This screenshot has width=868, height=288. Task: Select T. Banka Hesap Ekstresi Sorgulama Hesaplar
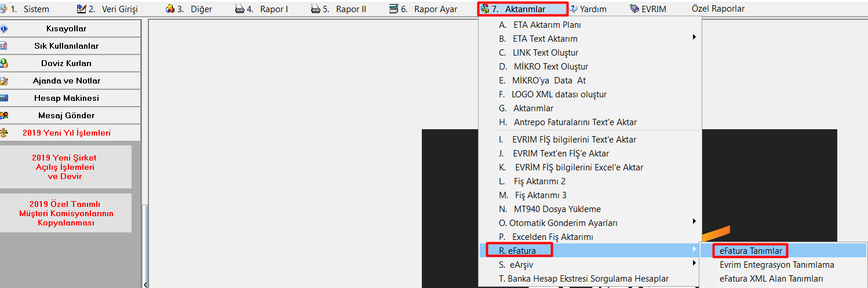[590, 279]
